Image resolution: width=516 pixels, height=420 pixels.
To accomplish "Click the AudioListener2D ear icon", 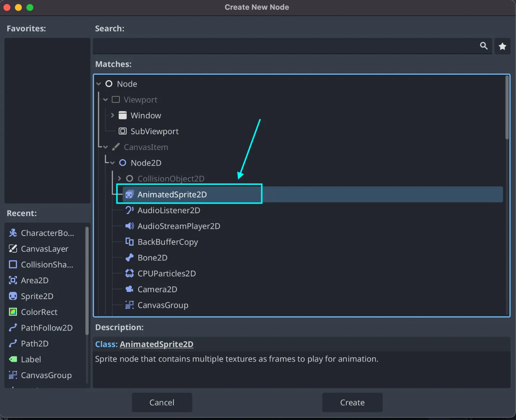I will 129,210.
